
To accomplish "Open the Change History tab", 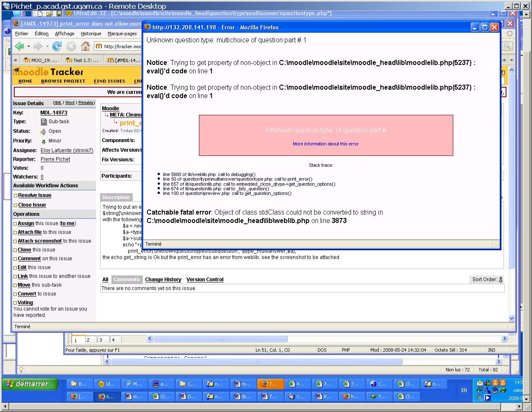I will (x=163, y=280).
